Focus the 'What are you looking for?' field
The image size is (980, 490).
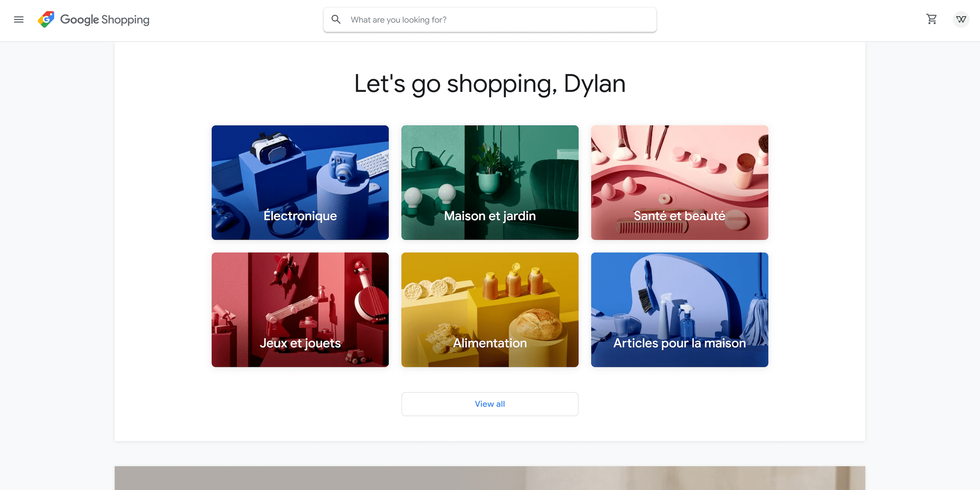pos(490,20)
